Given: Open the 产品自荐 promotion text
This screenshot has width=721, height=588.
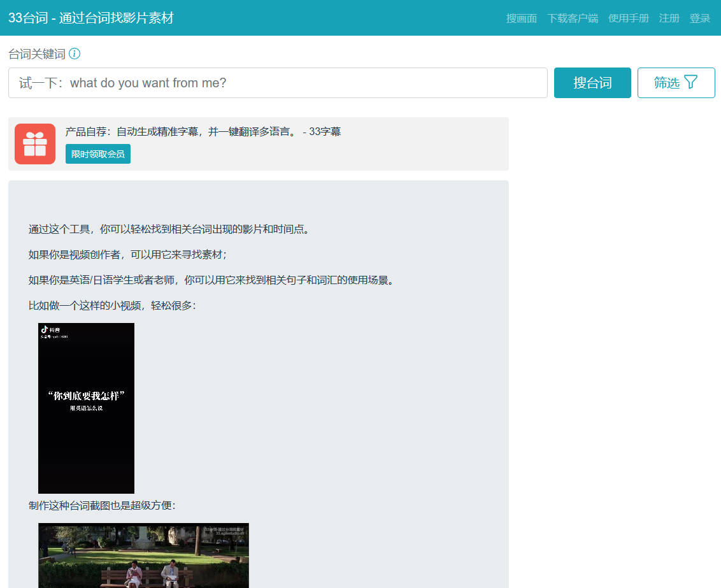Looking at the screenshot, I should pos(181,132).
